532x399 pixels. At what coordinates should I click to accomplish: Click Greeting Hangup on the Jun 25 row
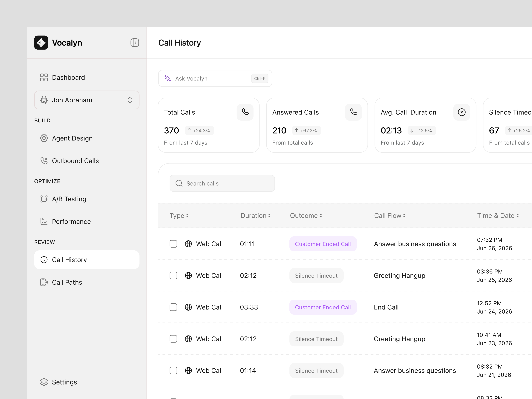(399, 276)
